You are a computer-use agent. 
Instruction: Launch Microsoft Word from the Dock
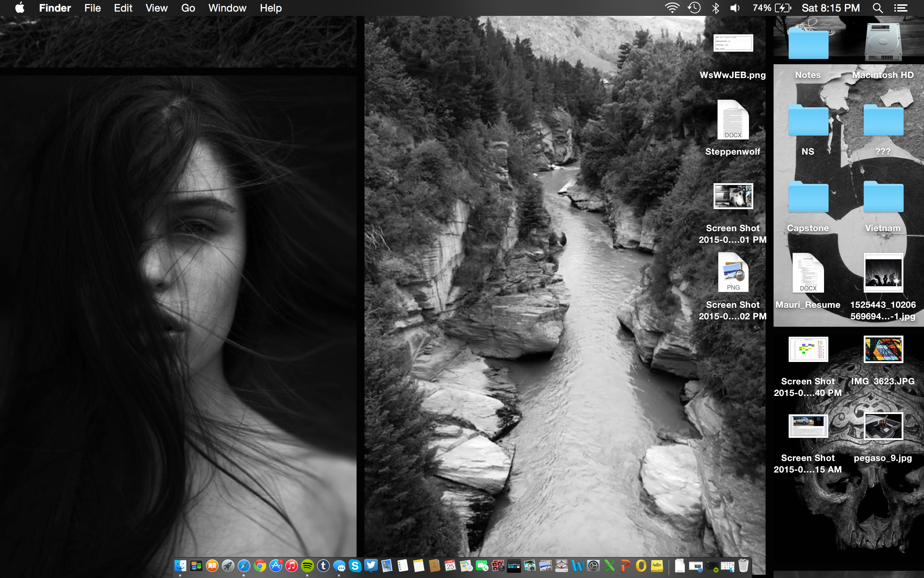click(578, 565)
